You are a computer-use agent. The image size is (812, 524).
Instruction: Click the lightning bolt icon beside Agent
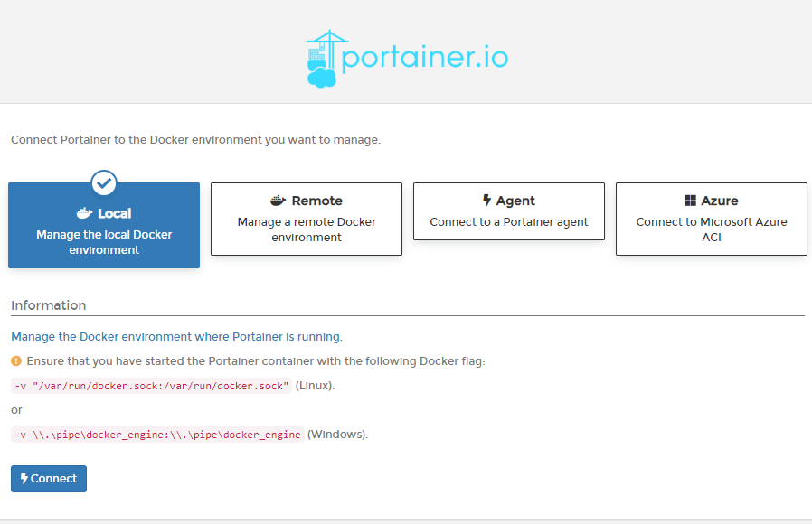point(486,201)
